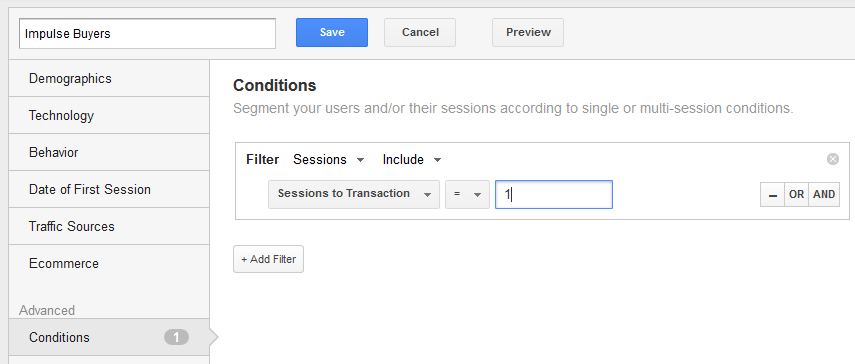Switch to the Technology section
The width and height of the screenshot is (855, 364).
point(109,116)
